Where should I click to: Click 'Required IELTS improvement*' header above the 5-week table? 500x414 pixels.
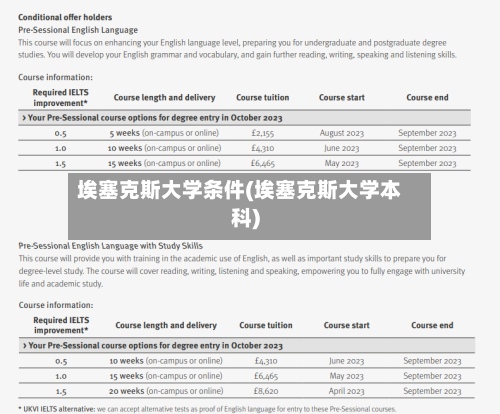61,97
